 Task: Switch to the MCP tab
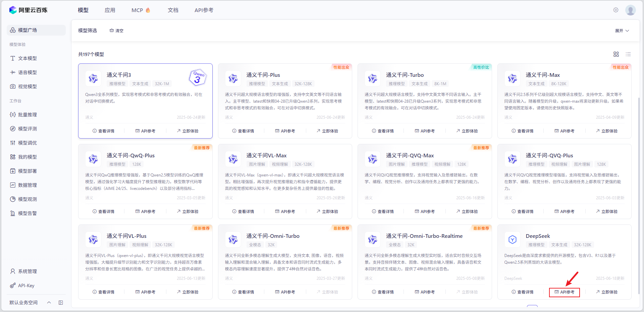click(138, 10)
